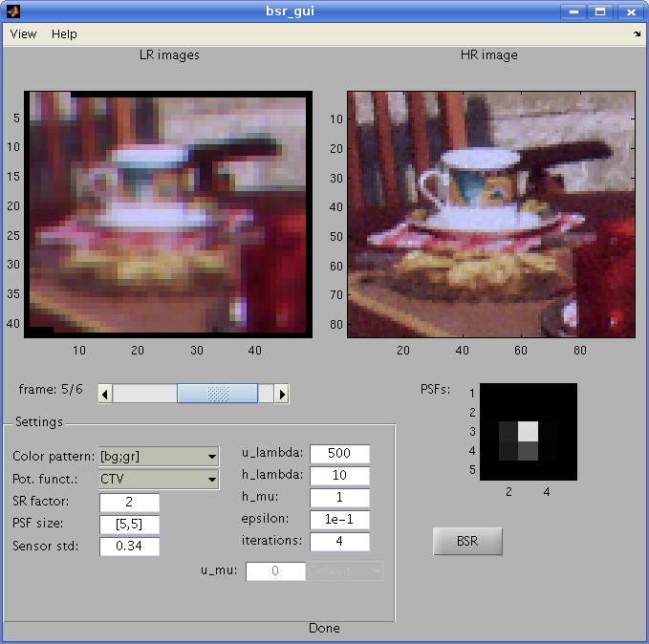Viewport: 649px width, 644px height.
Task: Open the disabled Default dropdown beside u_mu
Action: click(x=345, y=571)
